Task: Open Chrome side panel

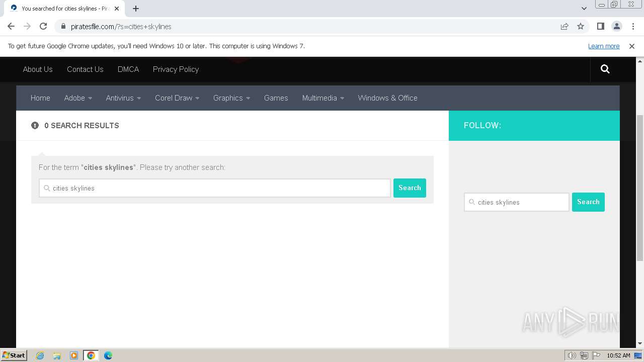Action: (x=601, y=26)
